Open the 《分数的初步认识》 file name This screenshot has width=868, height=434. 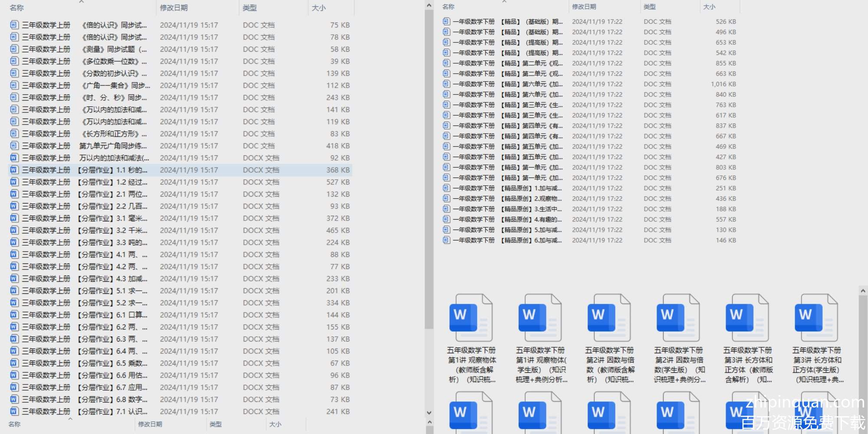click(x=113, y=73)
